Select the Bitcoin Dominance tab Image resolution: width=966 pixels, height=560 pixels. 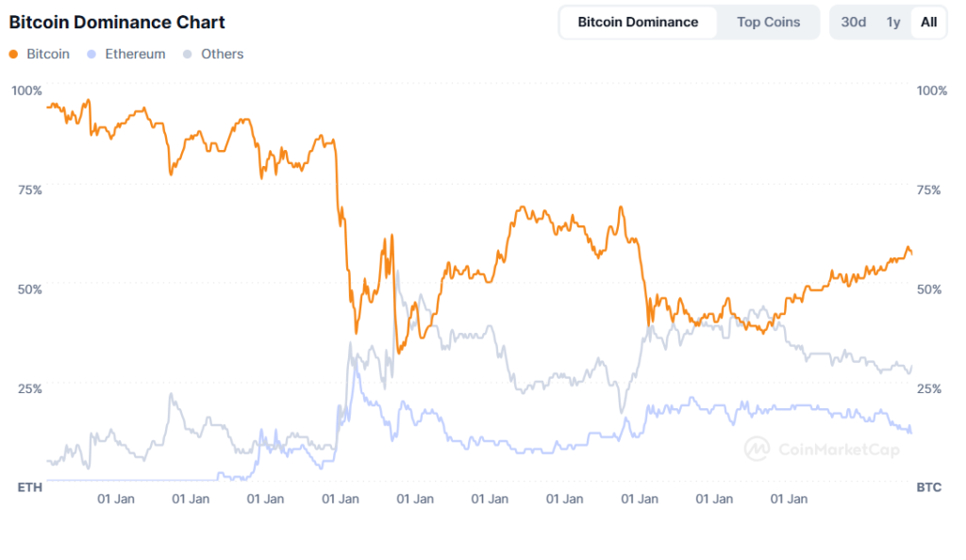pos(638,22)
